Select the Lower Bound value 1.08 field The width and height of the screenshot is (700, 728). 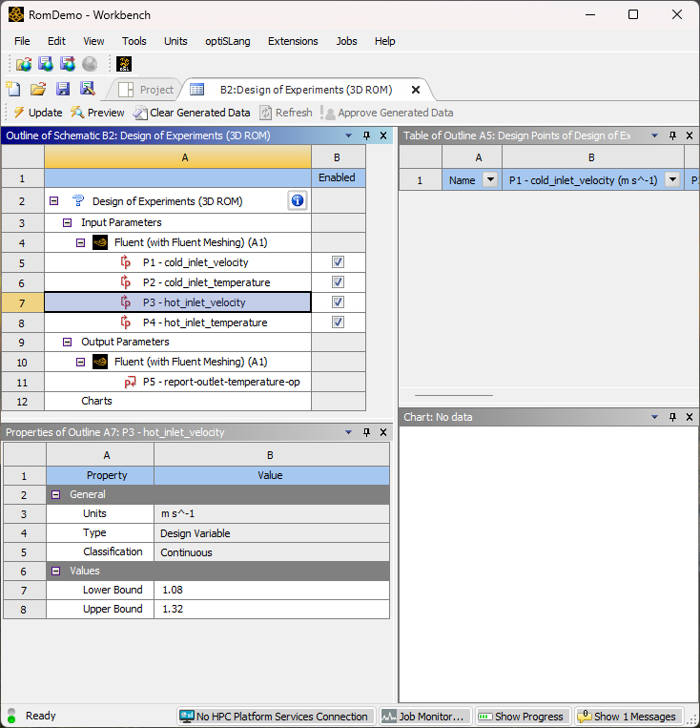[x=271, y=590]
